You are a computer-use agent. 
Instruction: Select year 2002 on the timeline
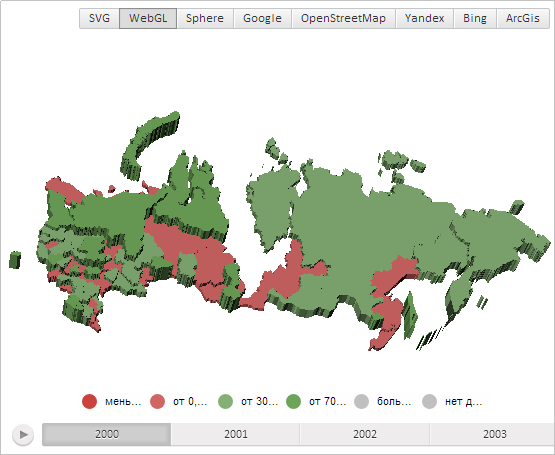[365, 434]
